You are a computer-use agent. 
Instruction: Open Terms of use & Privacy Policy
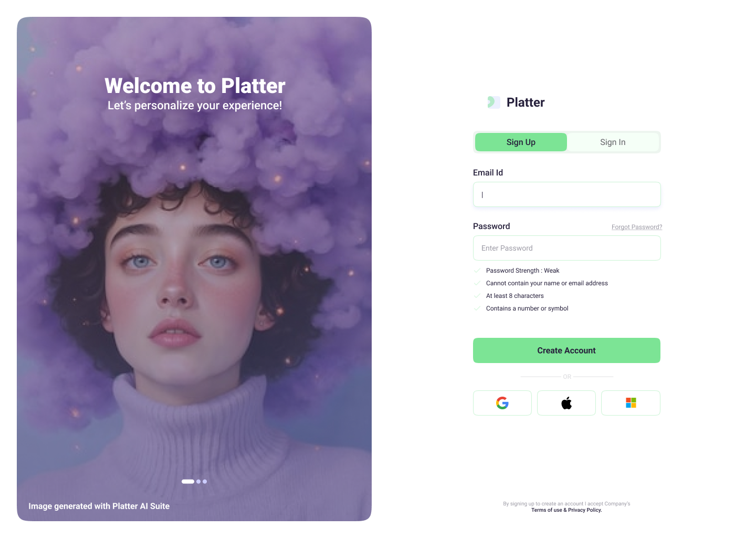click(566, 510)
